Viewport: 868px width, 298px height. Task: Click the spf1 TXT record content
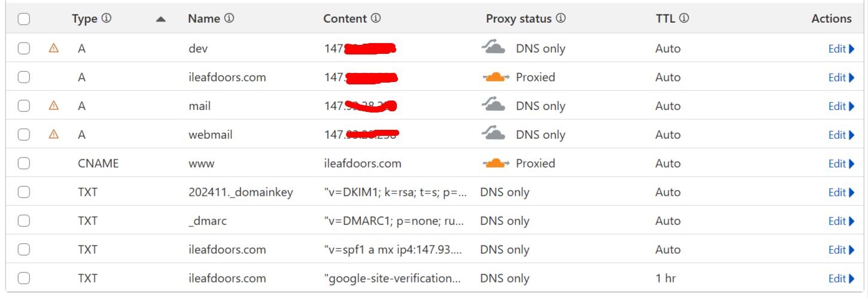point(393,250)
